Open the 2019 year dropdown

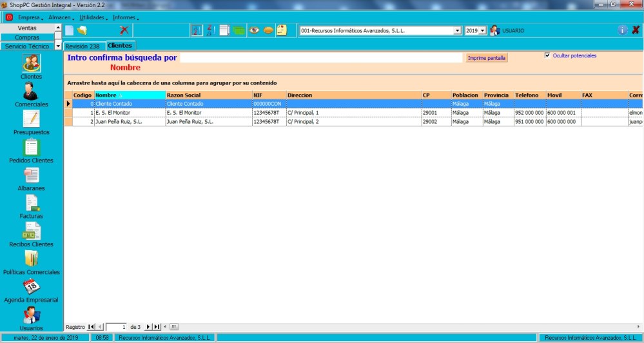click(x=482, y=30)
